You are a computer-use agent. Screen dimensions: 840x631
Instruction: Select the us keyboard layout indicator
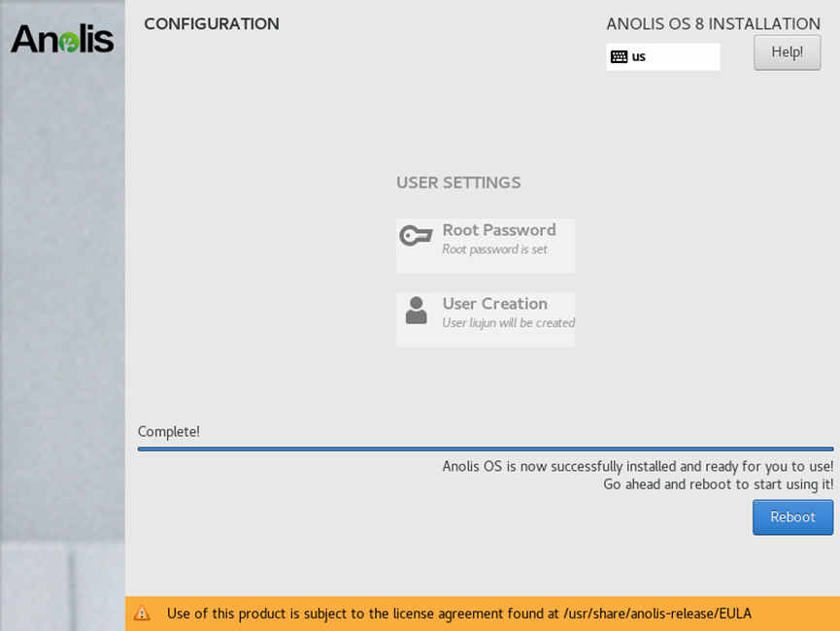[x=662, y=56]
